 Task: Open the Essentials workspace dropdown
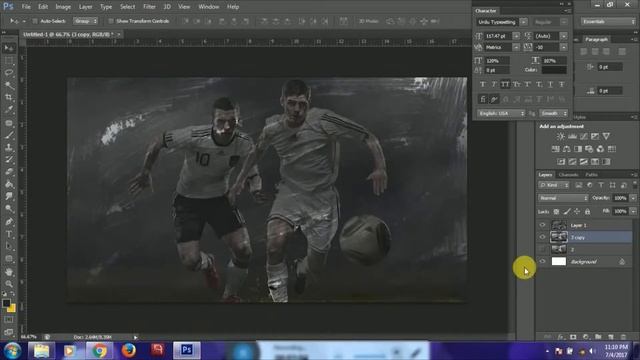pyautogui.click(x=608, y=22)
